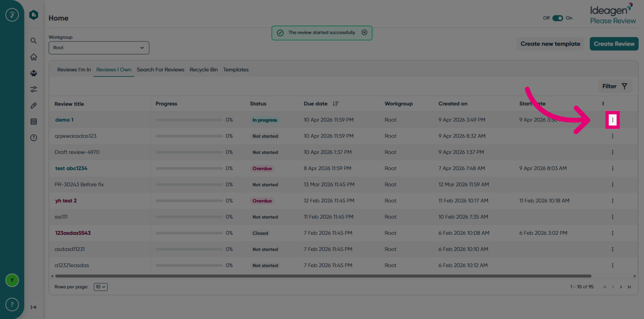Go to Home icon in sidebar
The image size is (644, 319).
pyautogui.click(x=34, y=57)
